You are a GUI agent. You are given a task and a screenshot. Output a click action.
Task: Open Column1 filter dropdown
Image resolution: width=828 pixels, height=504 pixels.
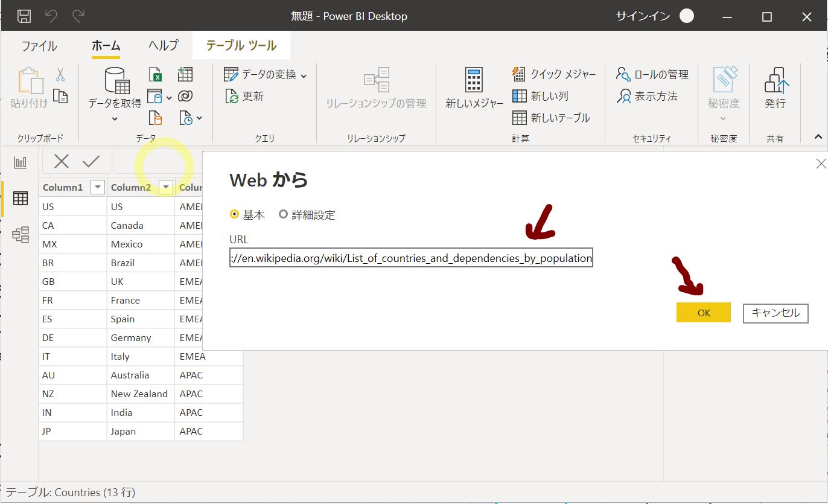point(98,187)
